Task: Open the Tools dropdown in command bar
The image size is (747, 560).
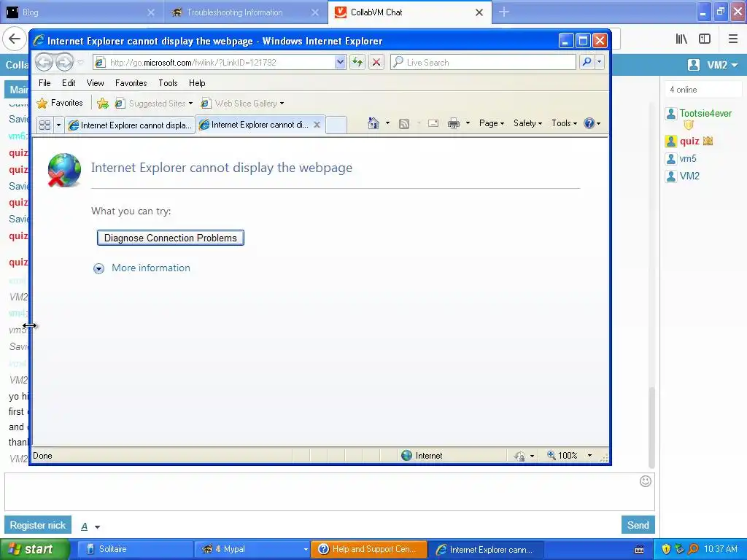Action: tap(564, 123)
